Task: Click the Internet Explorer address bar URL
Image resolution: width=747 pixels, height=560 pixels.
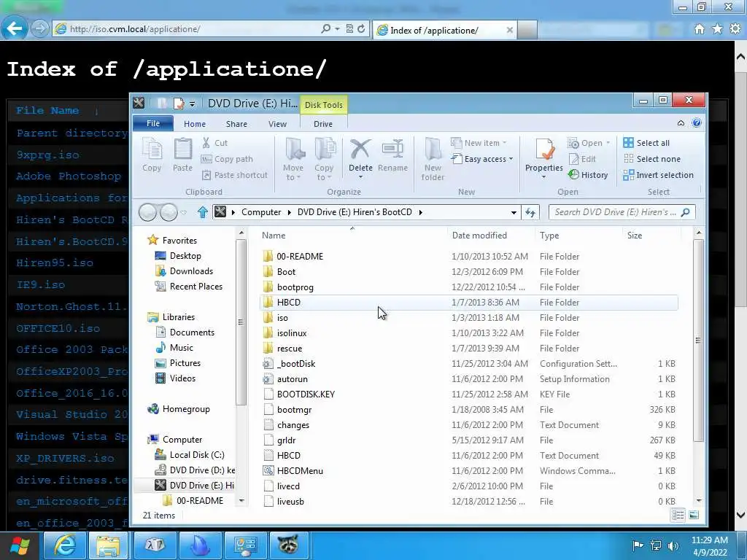Action: click(135, 29)
